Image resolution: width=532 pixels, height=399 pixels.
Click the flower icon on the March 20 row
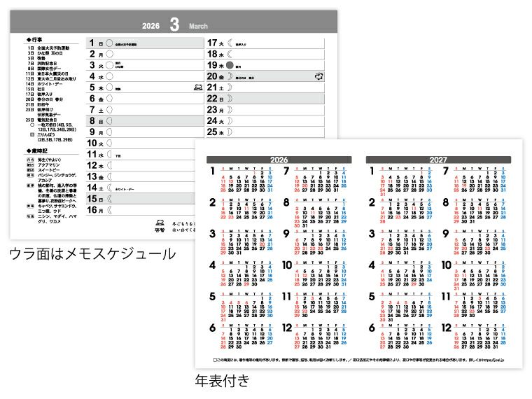319,76
